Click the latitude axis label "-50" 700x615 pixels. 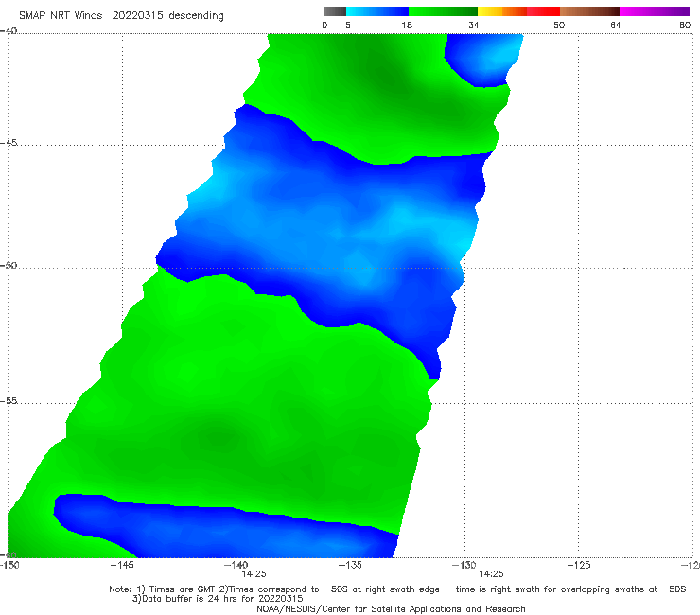click(9, 265)
